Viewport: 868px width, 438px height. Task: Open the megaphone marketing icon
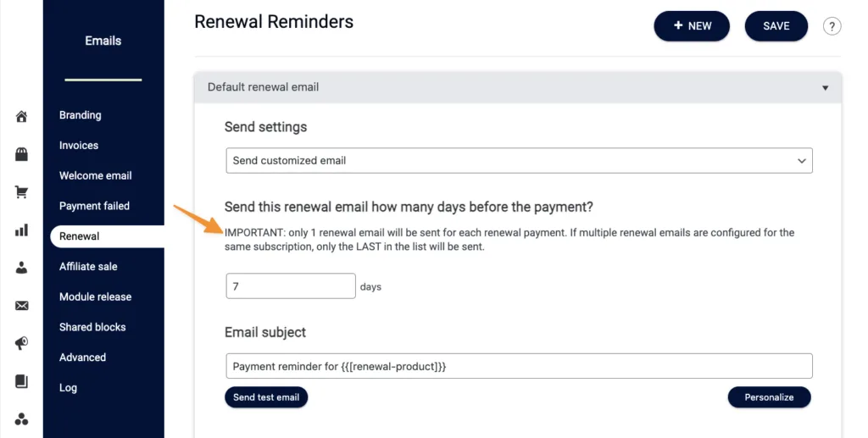21,343
